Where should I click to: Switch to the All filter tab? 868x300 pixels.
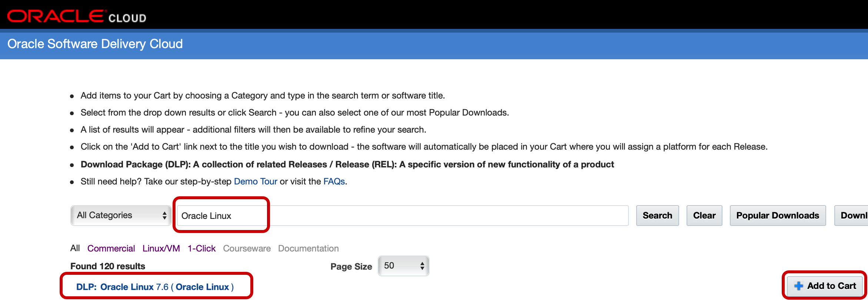tap(75, 248)
